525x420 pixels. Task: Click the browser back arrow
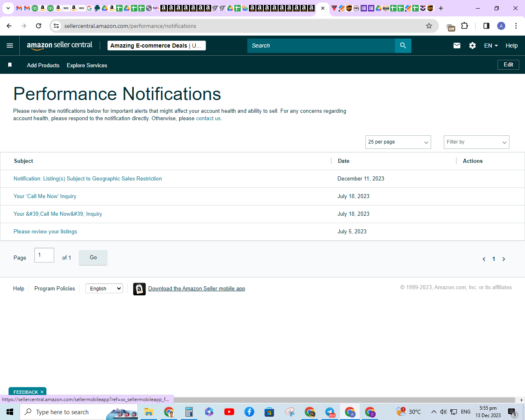[x=9, y=26]
